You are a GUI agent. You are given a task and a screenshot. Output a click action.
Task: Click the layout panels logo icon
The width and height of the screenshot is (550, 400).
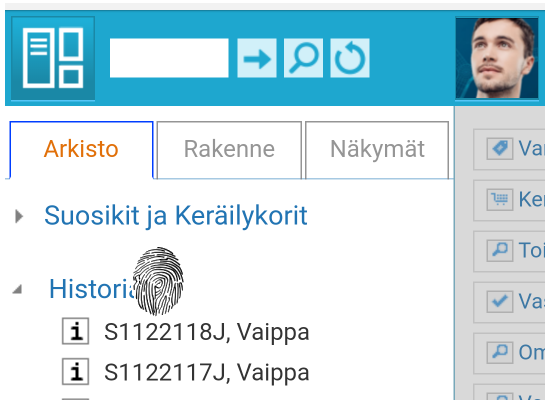[53, 58]
